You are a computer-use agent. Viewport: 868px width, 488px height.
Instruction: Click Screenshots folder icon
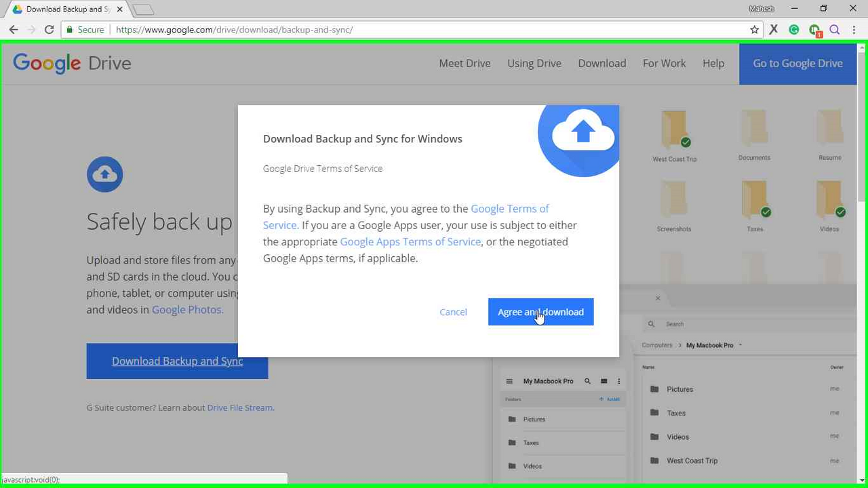pos(673,199)
